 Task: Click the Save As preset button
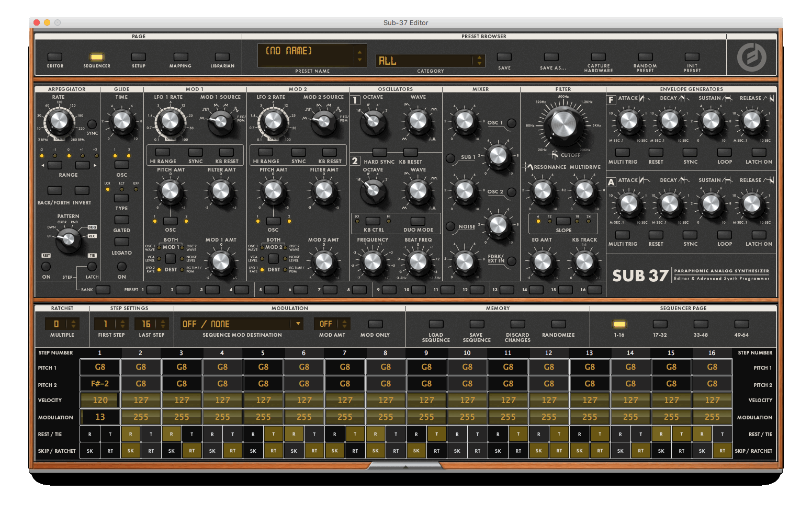(551, 57)
